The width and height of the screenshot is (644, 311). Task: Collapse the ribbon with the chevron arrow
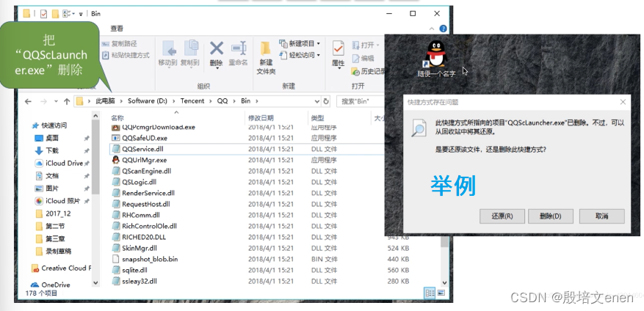point(432,29)
